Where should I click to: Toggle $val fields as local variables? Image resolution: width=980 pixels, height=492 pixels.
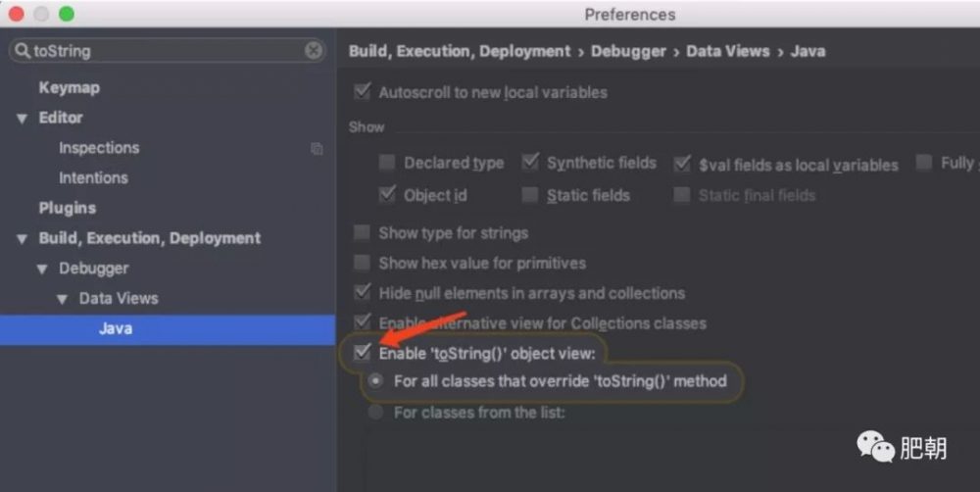[682, 165]
